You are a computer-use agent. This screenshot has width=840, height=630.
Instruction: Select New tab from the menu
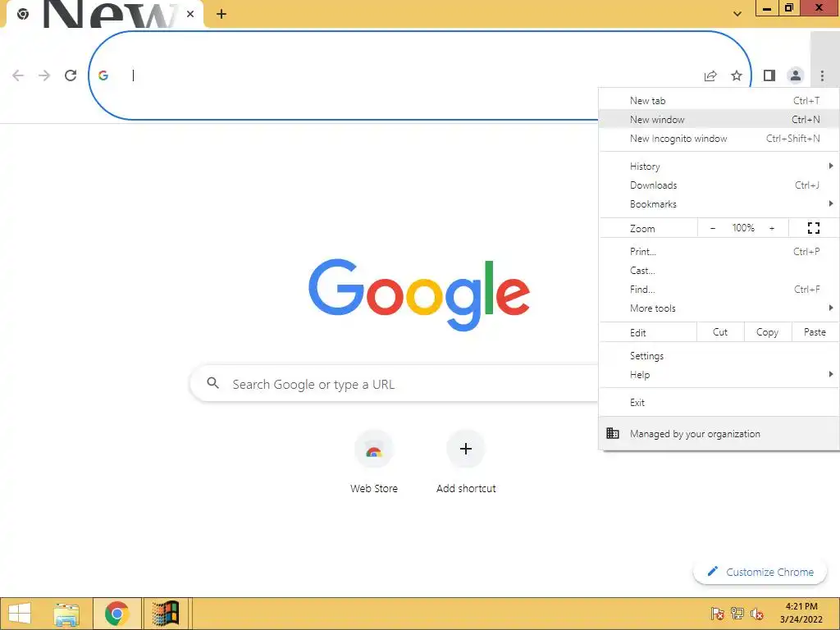(x=719, y=101)
